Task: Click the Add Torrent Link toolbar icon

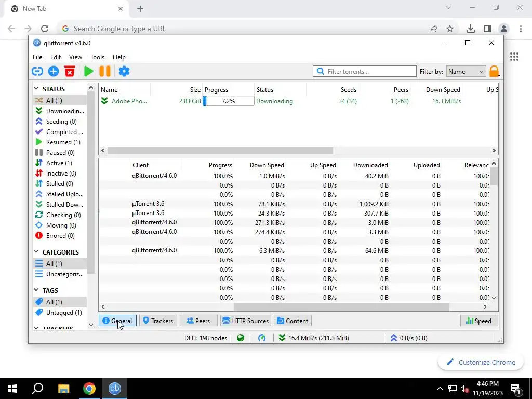Action: [x=37, y=71]
